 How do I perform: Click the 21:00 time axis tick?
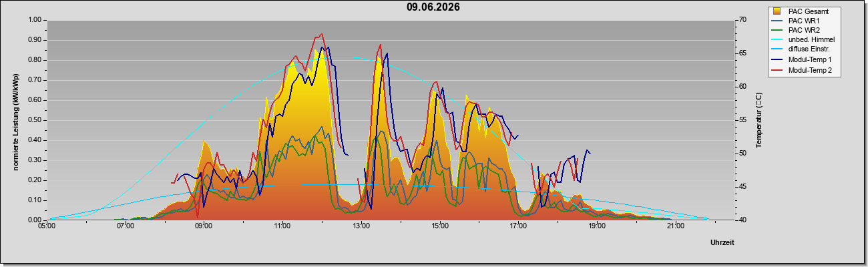676,226
